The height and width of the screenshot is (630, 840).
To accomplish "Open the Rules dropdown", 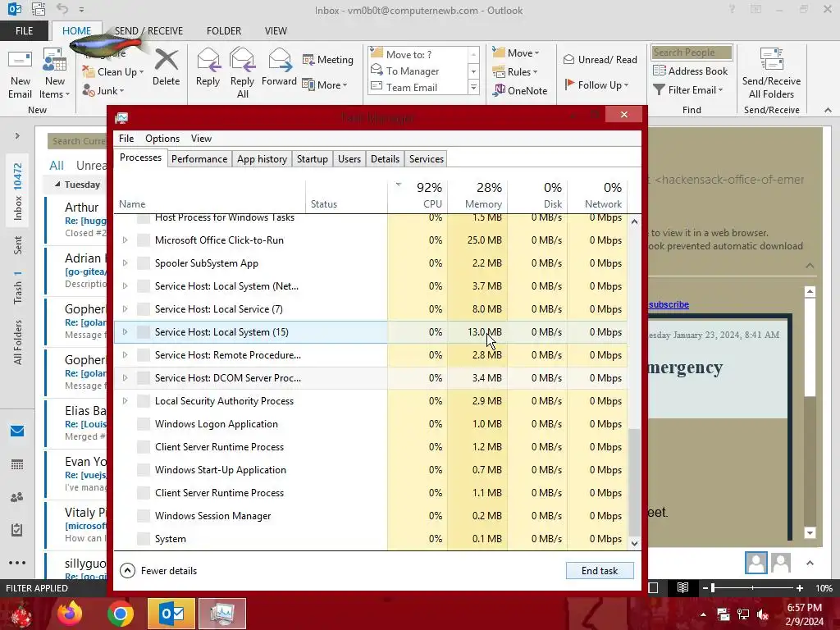I will [515, 72].
